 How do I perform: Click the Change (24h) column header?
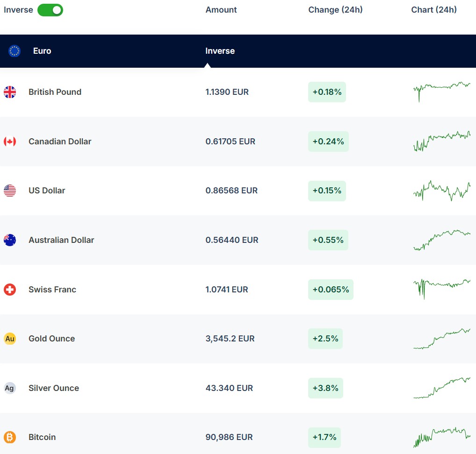point(335,10)
